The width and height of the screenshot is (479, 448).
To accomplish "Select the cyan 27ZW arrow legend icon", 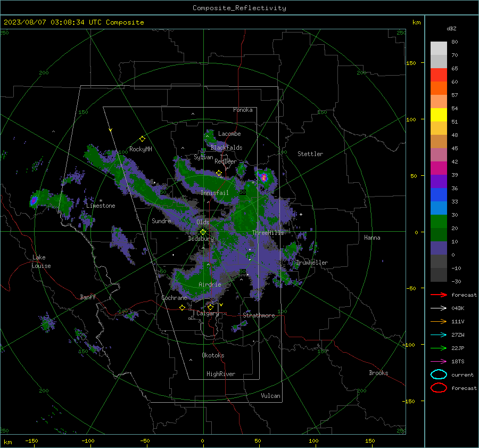I will click(x=439, y=335).
